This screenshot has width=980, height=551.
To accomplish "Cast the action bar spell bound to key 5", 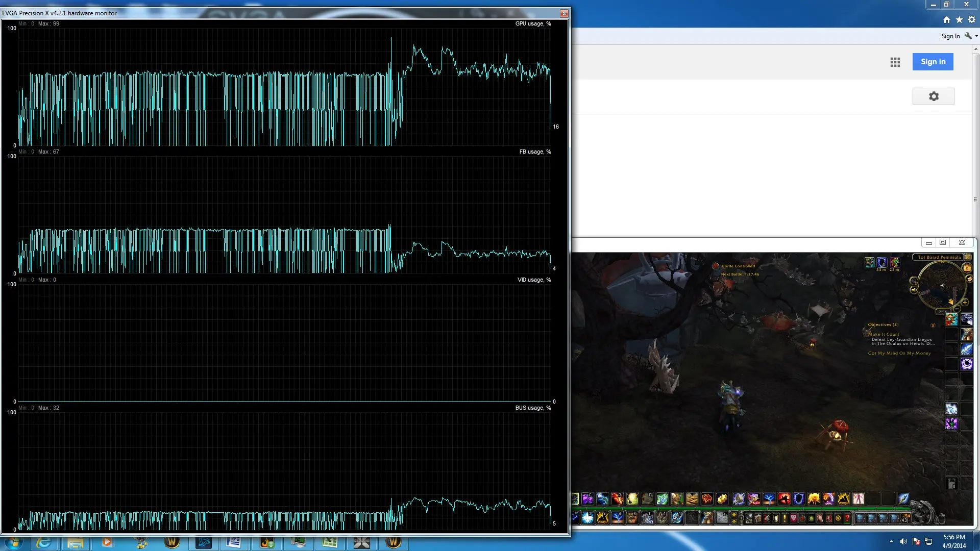I will 618,518.
